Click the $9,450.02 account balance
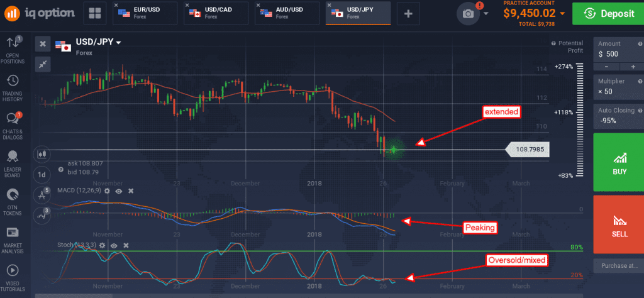 530,14
